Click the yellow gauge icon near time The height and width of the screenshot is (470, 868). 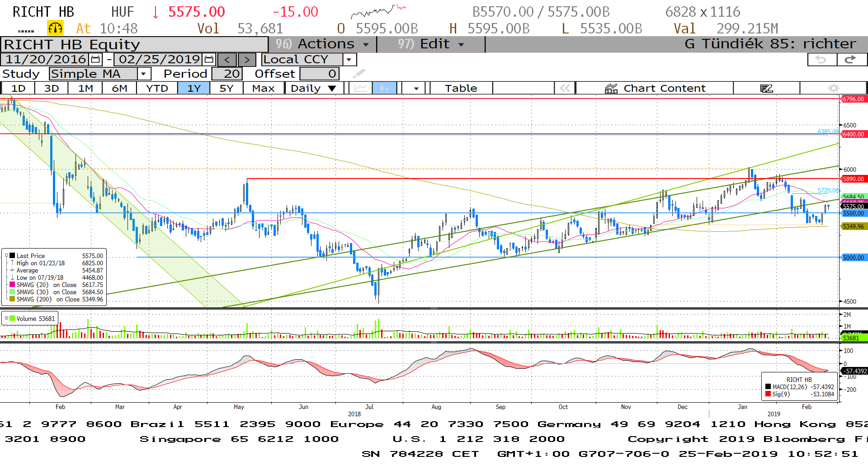55,28
